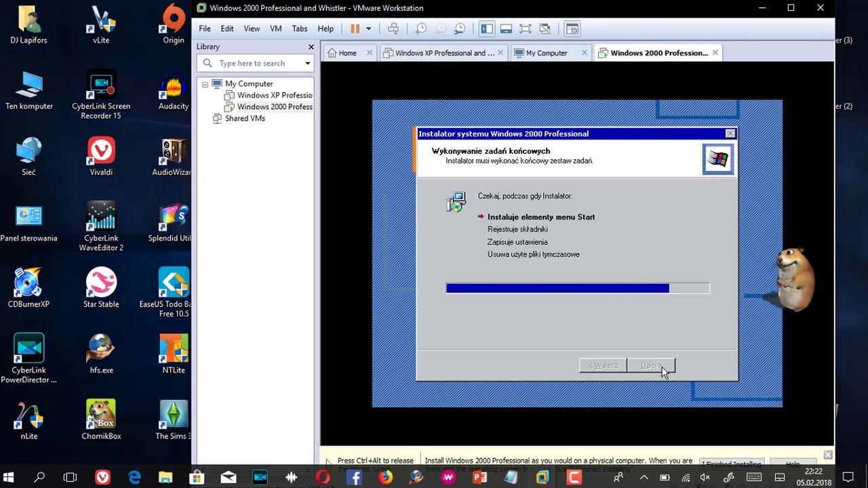Image resolution: width=868 pixels, height=488 pixels.
Task: Toggle free stretch display mode
Action: click(x=545, y=28)
